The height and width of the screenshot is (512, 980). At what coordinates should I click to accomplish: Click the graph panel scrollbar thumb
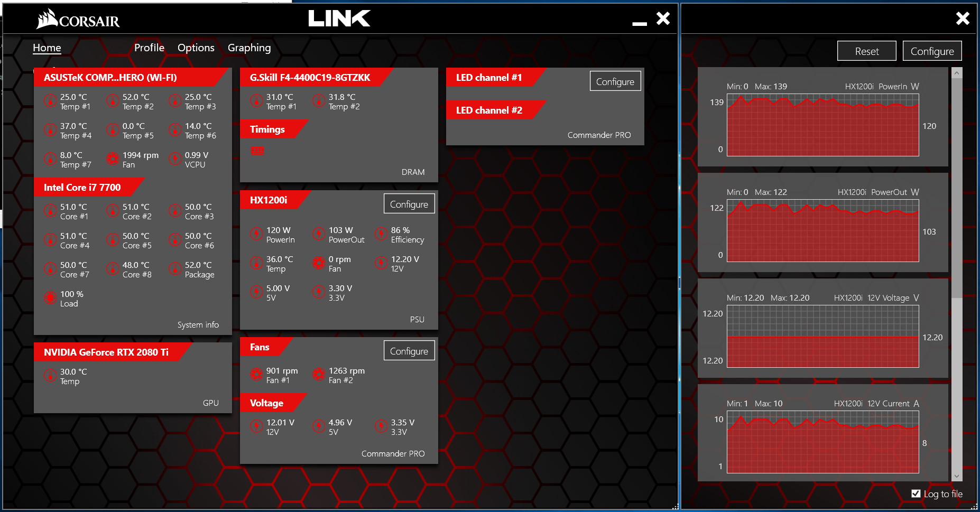957,188
